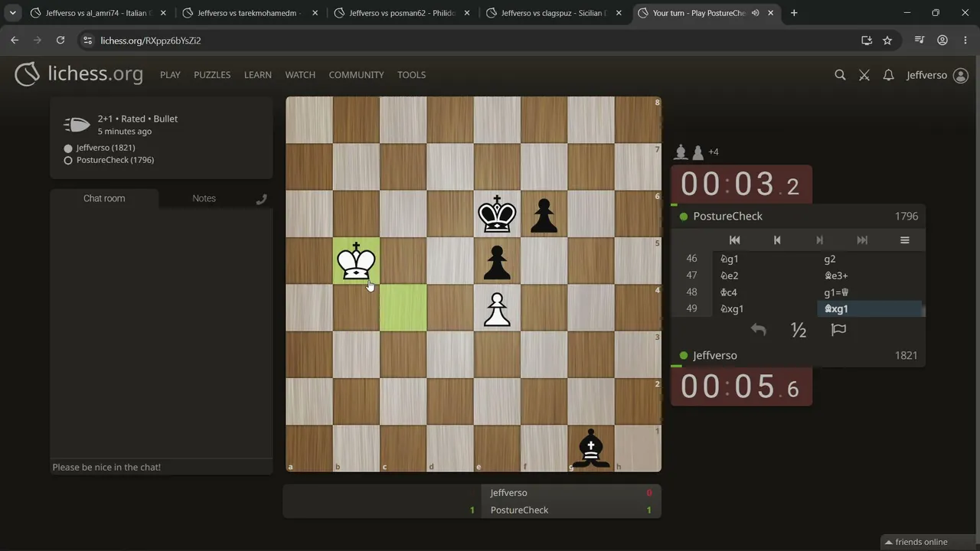This screenshot has height=551, width=980.
Task: Select the black king on e6
Action: 497,214
